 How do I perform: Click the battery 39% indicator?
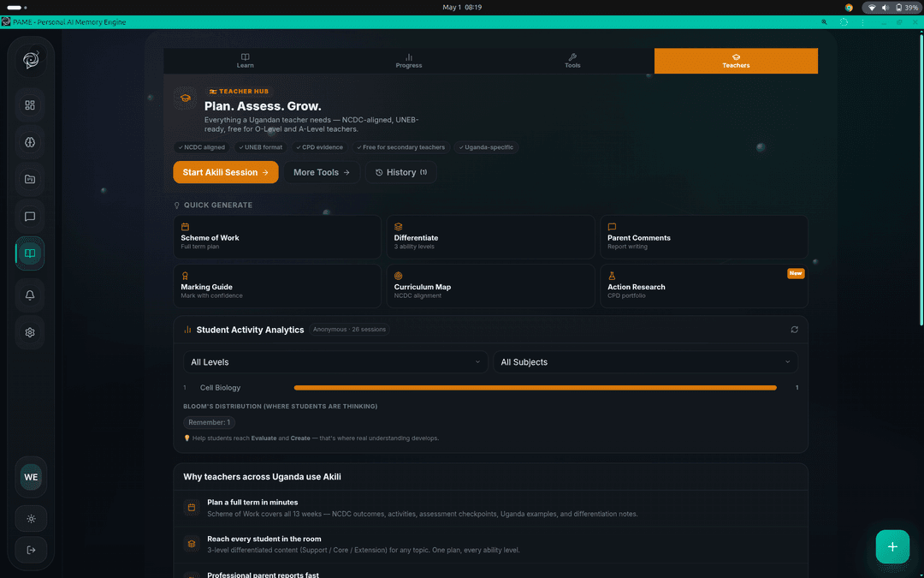[907, 8]
